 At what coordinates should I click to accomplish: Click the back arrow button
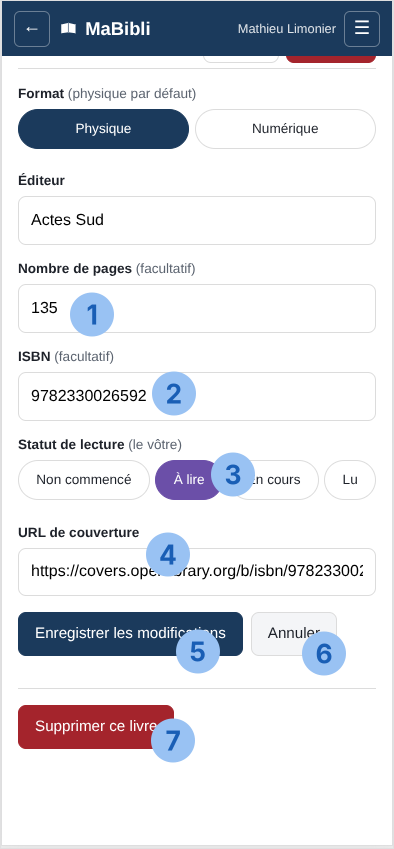tap(32, 29)
